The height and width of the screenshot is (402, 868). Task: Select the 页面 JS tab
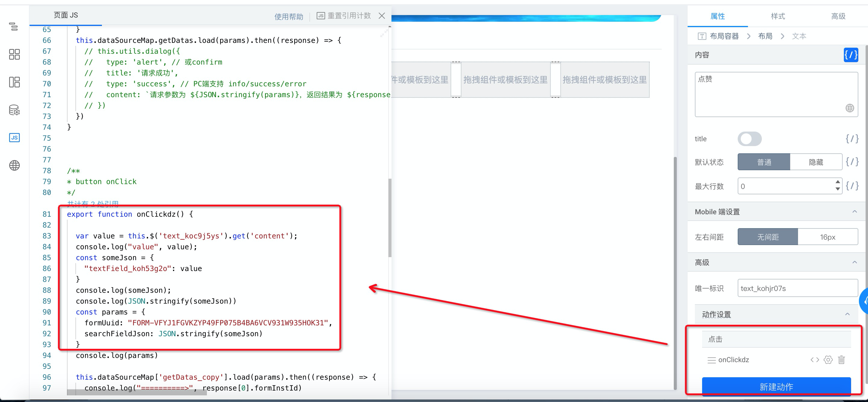66,15
